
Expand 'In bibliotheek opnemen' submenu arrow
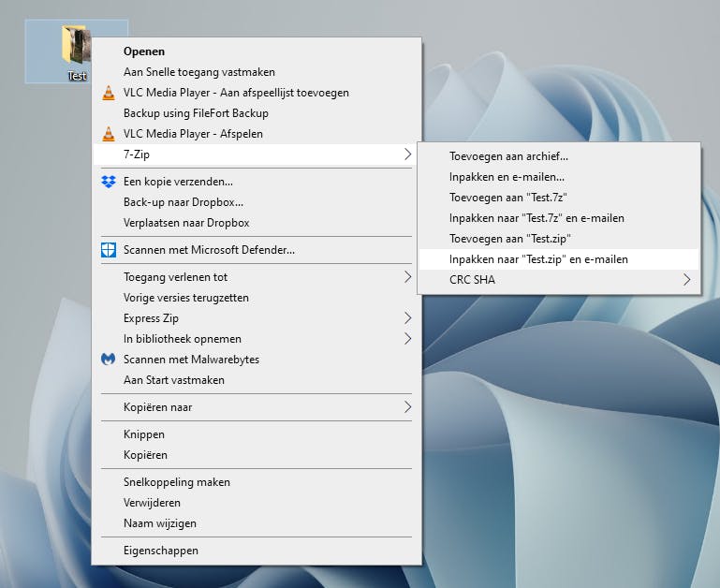coord(407,339)
